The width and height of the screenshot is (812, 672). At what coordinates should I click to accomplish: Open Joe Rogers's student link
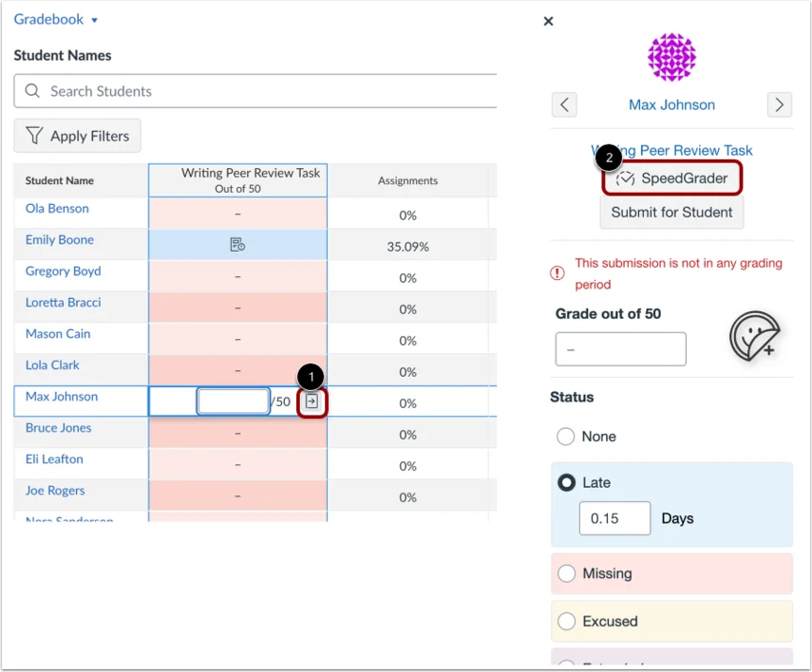55,491
